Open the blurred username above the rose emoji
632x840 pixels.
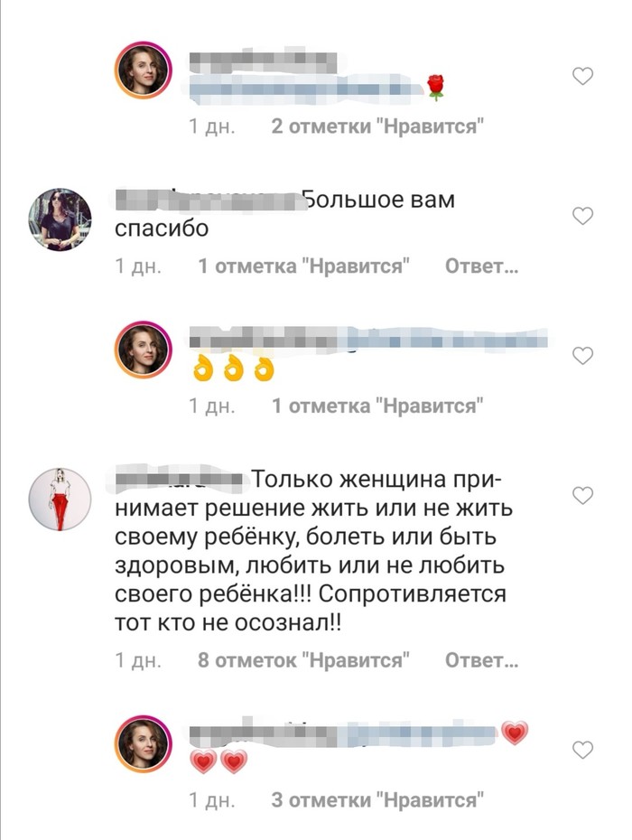point(264,61)
